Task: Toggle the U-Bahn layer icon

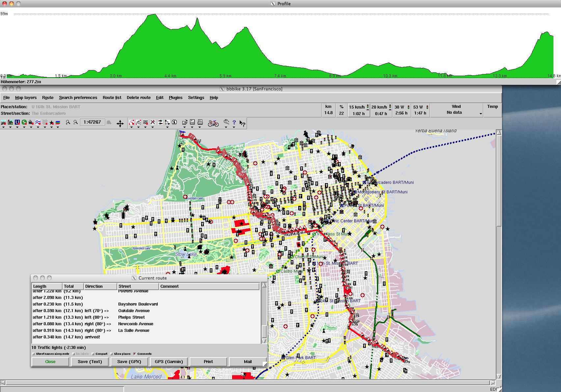Action: click(17, 122)
